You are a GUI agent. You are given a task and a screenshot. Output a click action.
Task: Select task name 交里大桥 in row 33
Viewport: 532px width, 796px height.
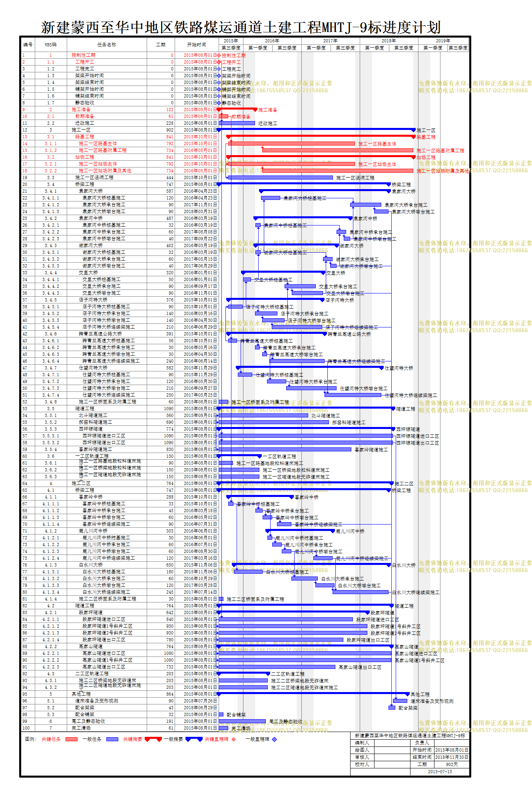[88, 273]
